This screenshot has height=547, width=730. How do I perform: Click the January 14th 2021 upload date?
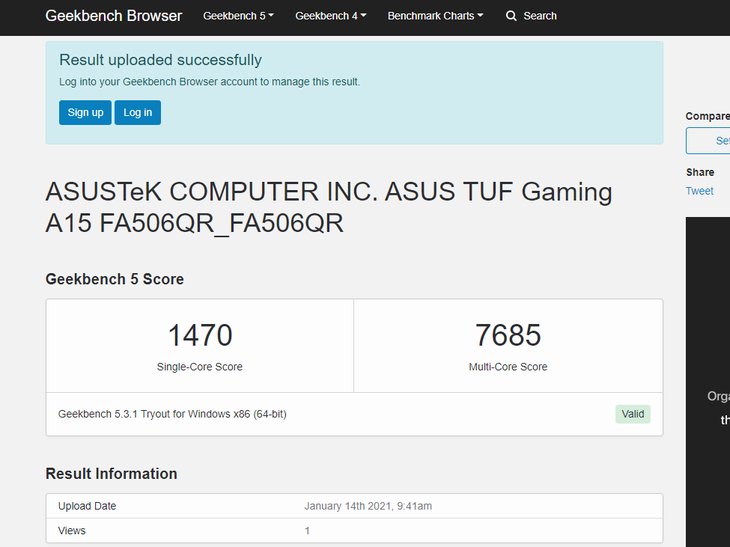point(368,506)
